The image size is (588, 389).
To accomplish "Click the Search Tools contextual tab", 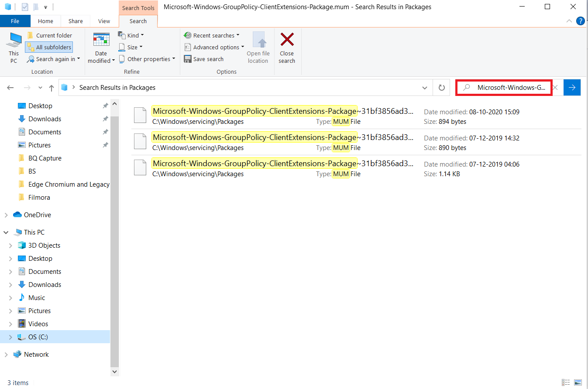I will tap(138, 8).
